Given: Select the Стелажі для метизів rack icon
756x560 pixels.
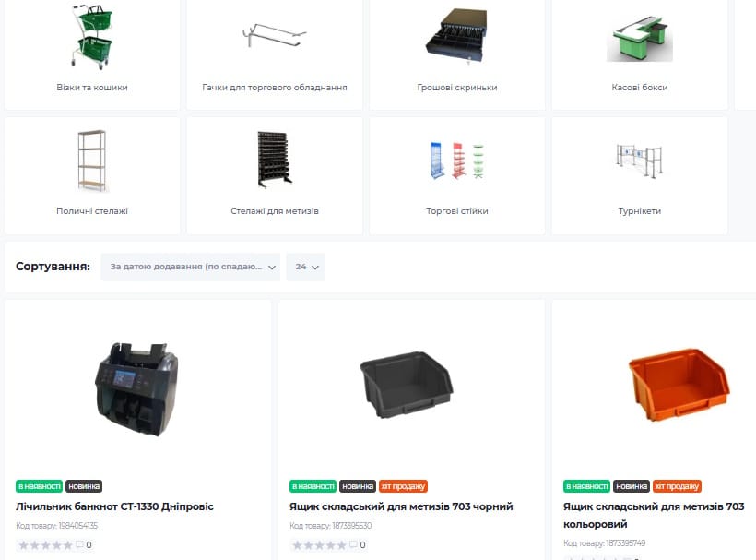Looking at the screenshot, I should [x=275, y=160].
